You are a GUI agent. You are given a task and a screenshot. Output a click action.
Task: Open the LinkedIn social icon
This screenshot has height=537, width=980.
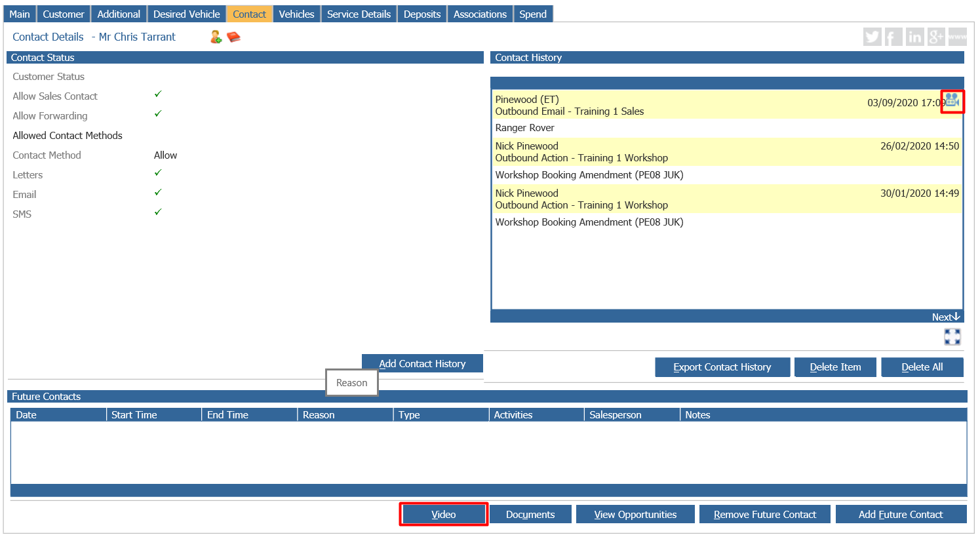click(914, 37)
